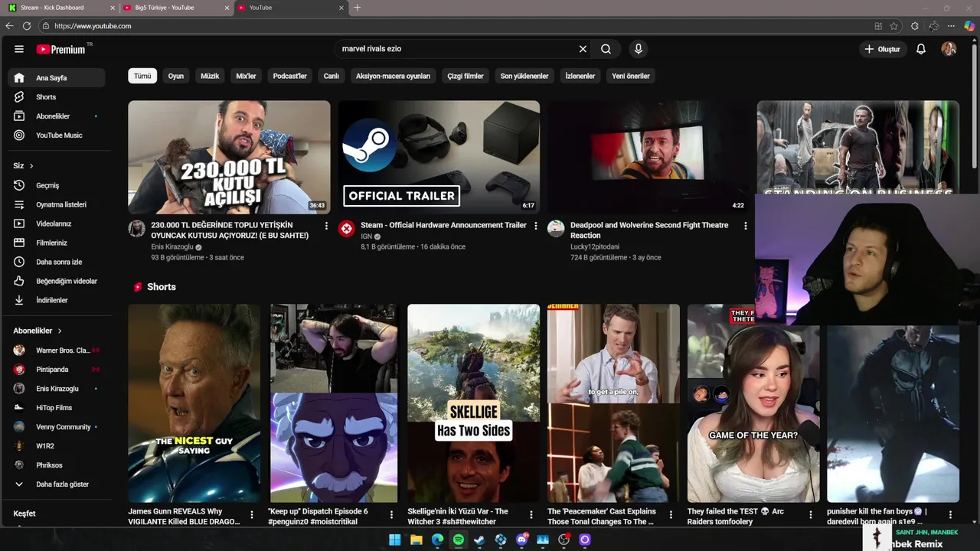Click the Lucky12pitodani channel avatar

click(x=556, y=228)
